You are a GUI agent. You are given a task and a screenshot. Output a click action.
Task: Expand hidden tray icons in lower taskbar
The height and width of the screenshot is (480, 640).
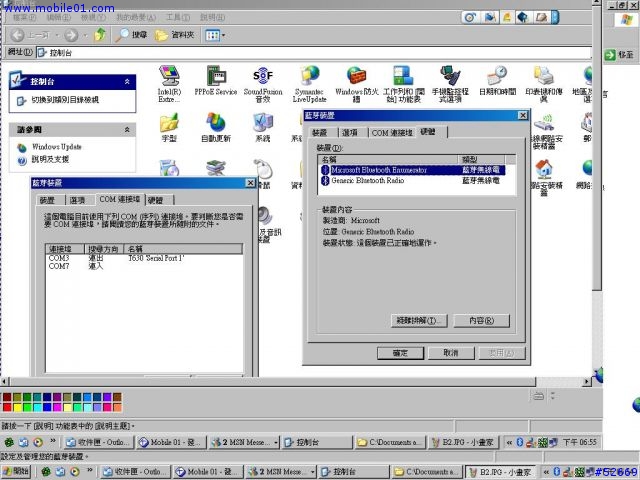[x=546, y=472]
